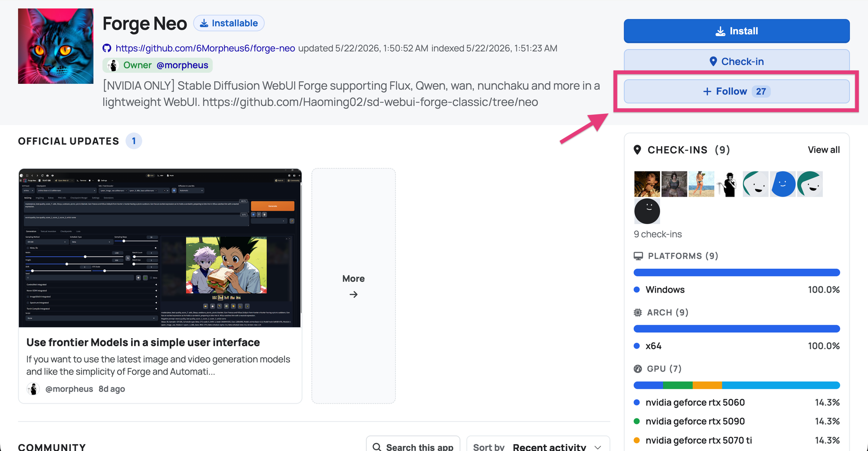Screen dimensions: 868x451
Task: Click the follower count 27 badge
Action: (761, 92)
